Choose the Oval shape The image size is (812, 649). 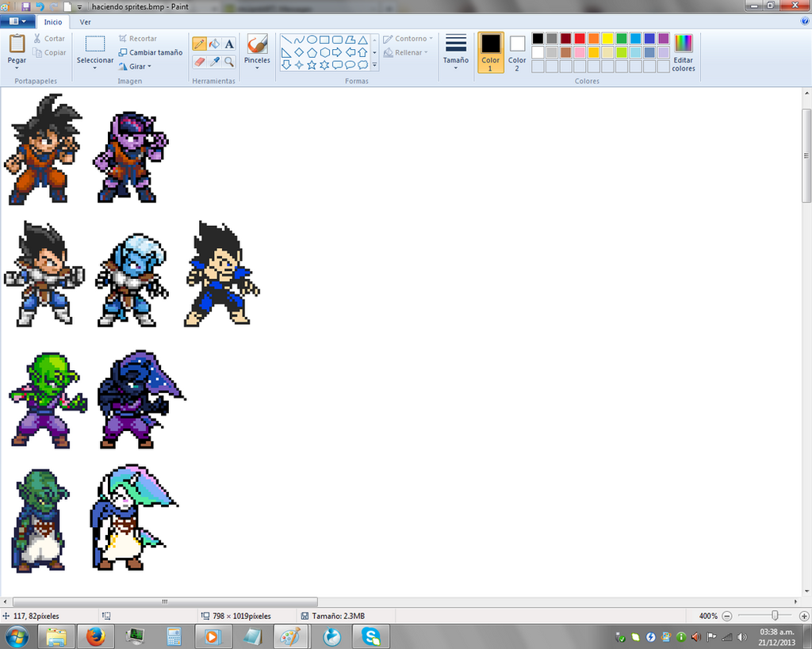coord(312,40)
